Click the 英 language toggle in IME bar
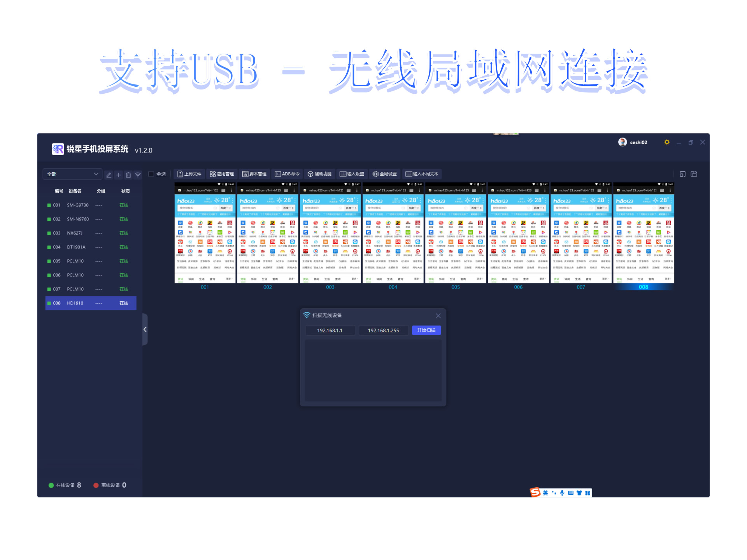Image resolution: width=747 pixels, height=560 pixels. [x=545, y=493]
